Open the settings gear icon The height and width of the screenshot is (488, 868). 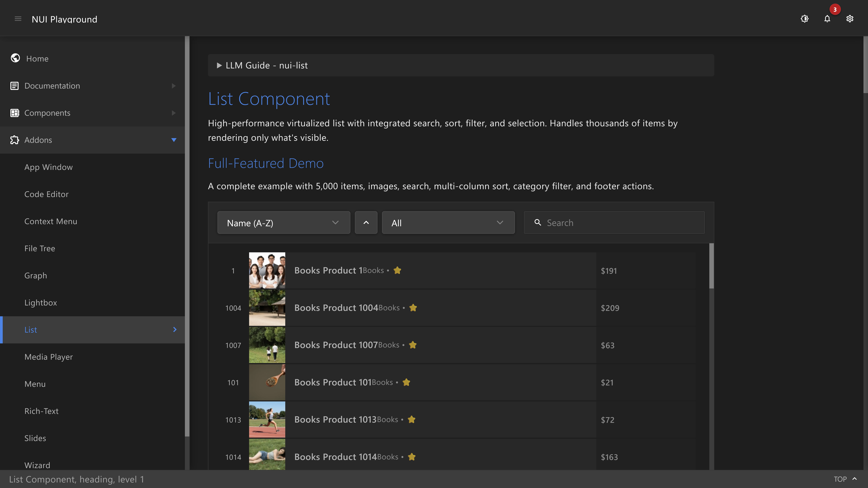tap(850, 19)
